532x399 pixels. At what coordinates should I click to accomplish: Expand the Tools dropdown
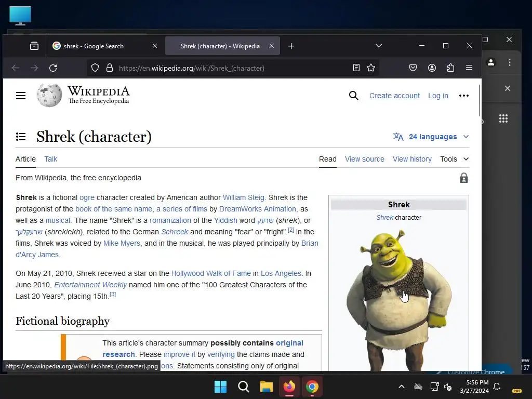click(454, 159)
